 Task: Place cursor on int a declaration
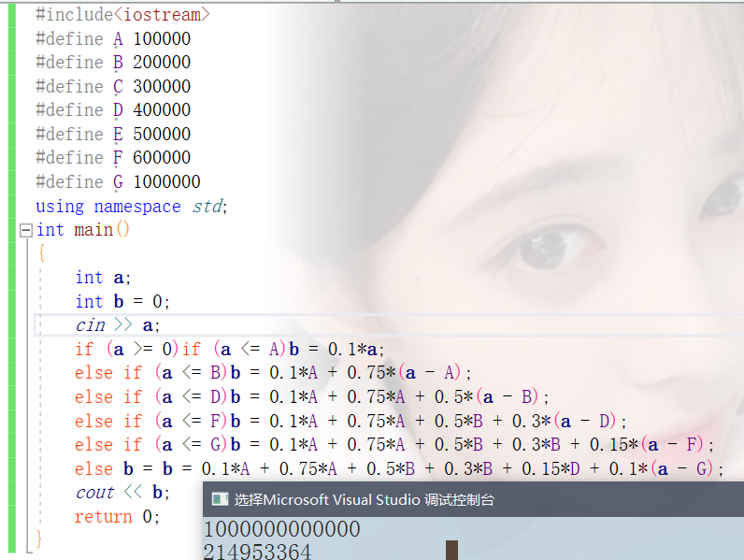point(104,278)
